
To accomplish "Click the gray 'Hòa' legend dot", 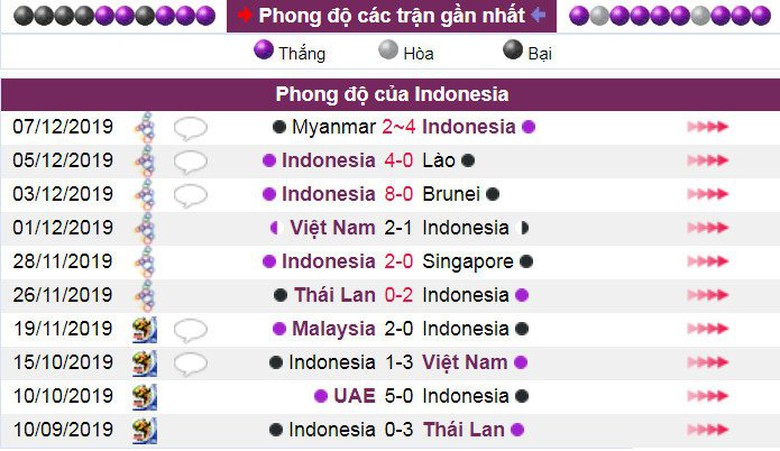I will pos(388,51).
